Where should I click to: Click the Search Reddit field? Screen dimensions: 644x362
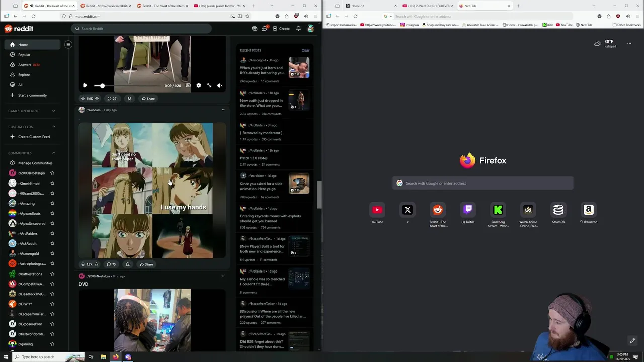(x=141, y=29)
